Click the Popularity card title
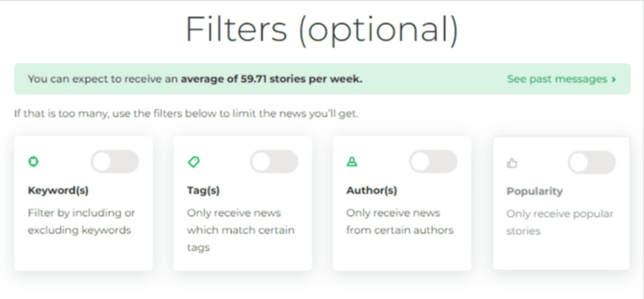Viewport: 644px width, 299px height. click(x=535, y=191)
